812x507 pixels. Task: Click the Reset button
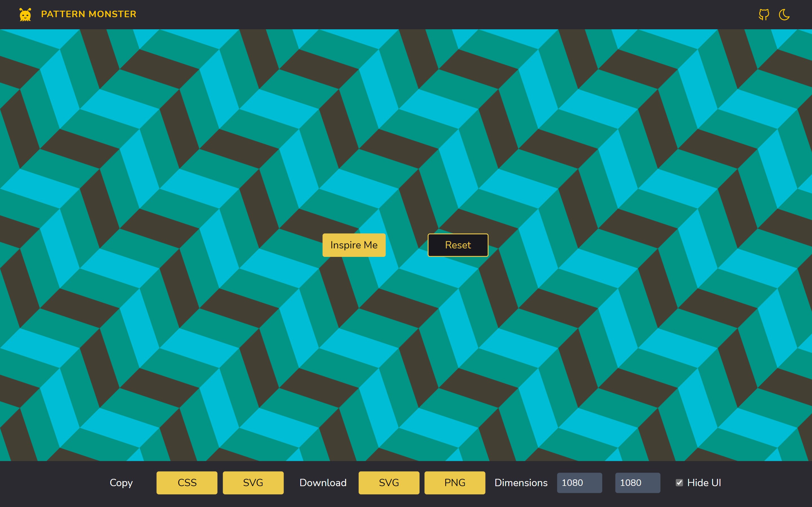(x=458, y=245)
